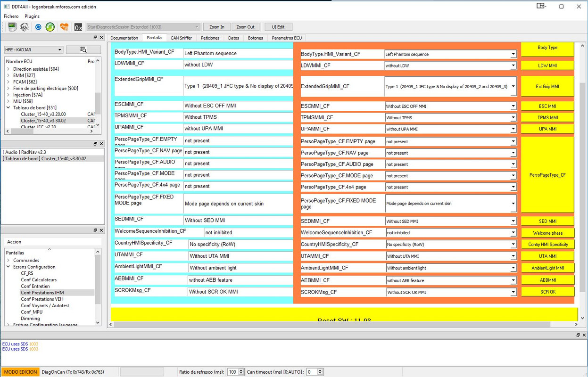The width and height of the screenshot is (588, 377).
Task: Open the Peticiones tab
Action: 210,38
